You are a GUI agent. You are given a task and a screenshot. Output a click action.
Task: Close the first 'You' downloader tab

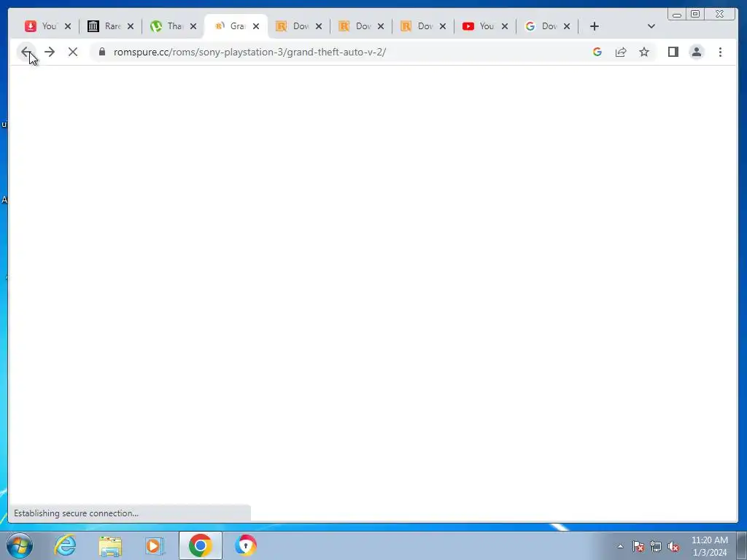pyautogui.click(x=68, y=26)
